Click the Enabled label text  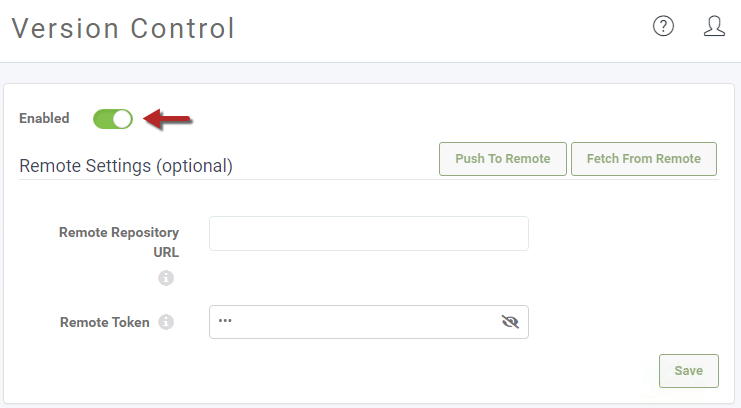[x=44, y=118]
